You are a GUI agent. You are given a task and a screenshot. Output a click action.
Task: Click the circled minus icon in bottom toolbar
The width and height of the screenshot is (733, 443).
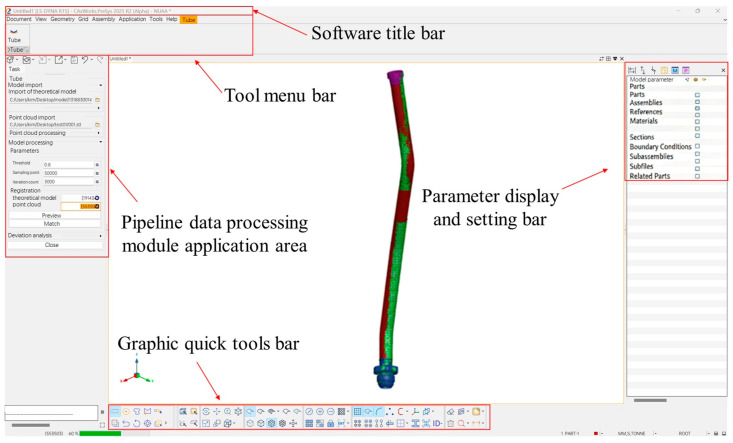click(331, 412)
